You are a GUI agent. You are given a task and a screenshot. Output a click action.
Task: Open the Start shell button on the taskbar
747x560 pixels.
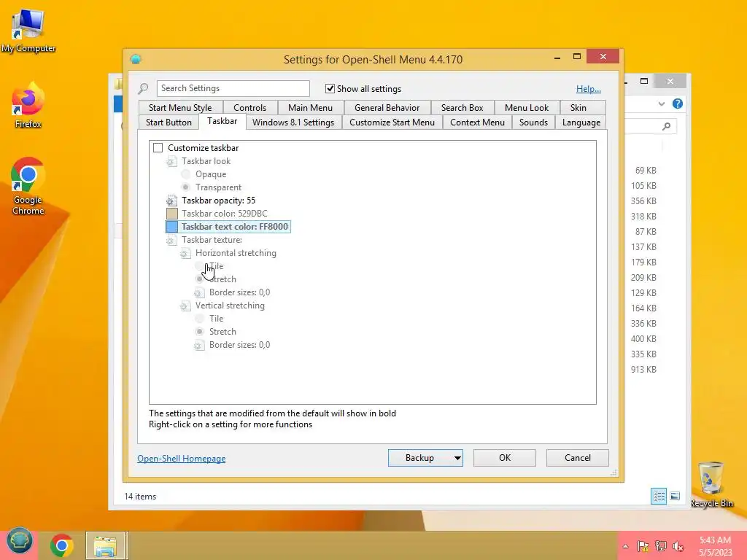coord(20,541)
